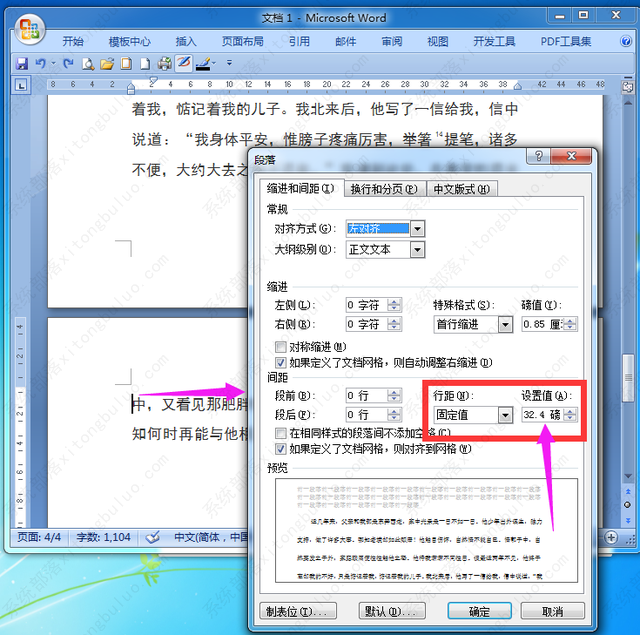Click the Save icon in quick access toolbar
The image size is (640, 635).
pos(21,63)
